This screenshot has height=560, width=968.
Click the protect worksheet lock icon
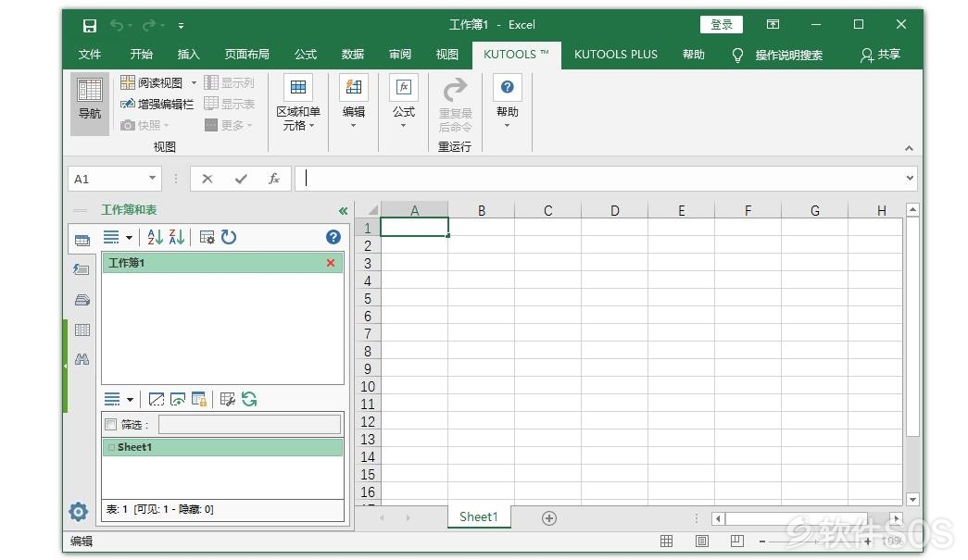tap(199, 400)
